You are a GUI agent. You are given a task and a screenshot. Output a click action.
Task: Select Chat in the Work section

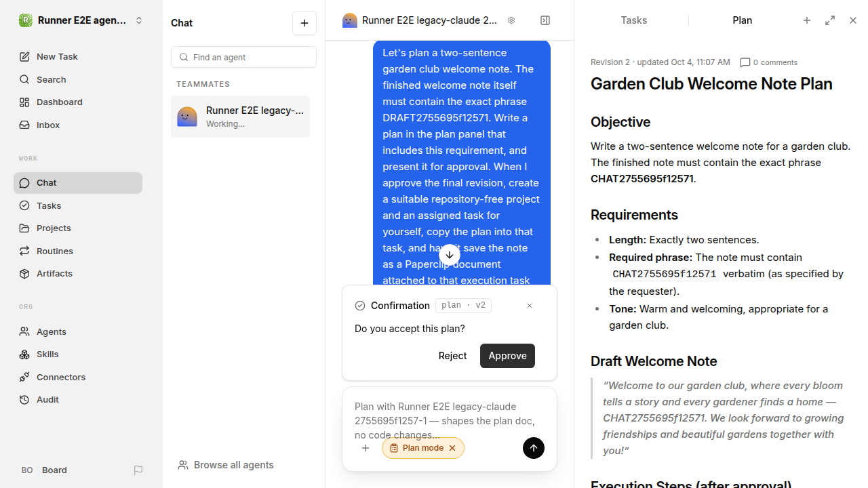pyautogui.click(x=78, y=182)
